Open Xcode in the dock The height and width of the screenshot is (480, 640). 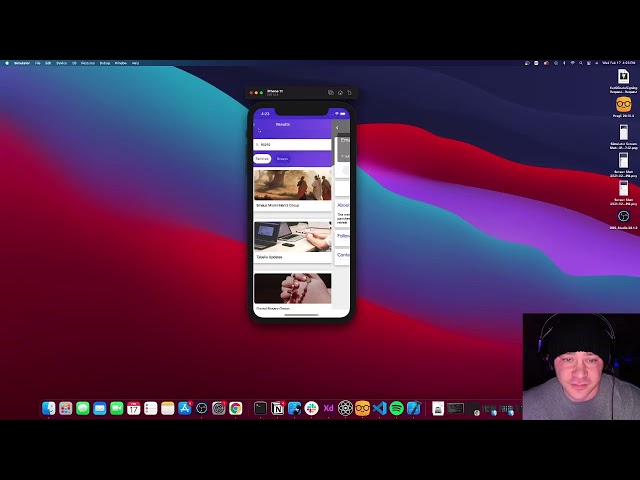413,408
